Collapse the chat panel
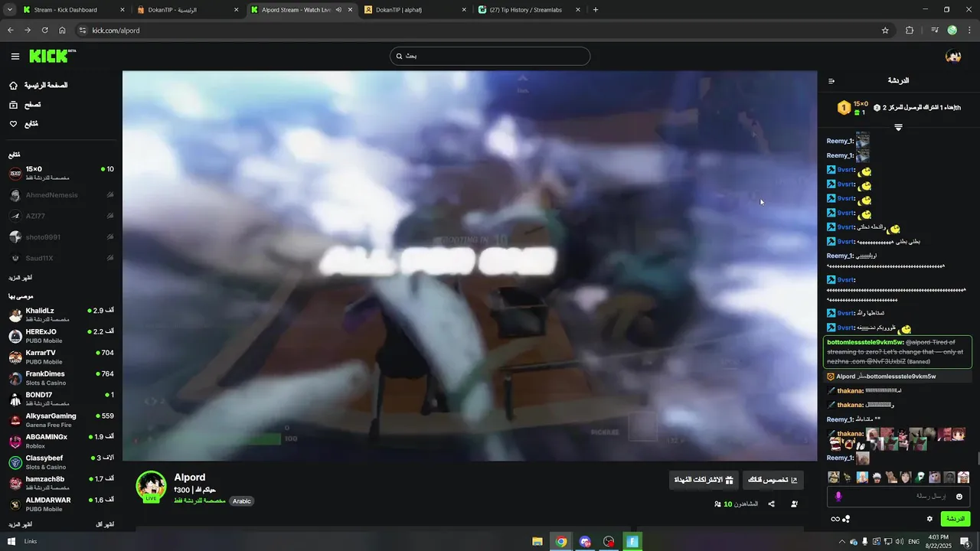Screen dimensions: 980x551 pyautogui.click(x=831, y=80)
